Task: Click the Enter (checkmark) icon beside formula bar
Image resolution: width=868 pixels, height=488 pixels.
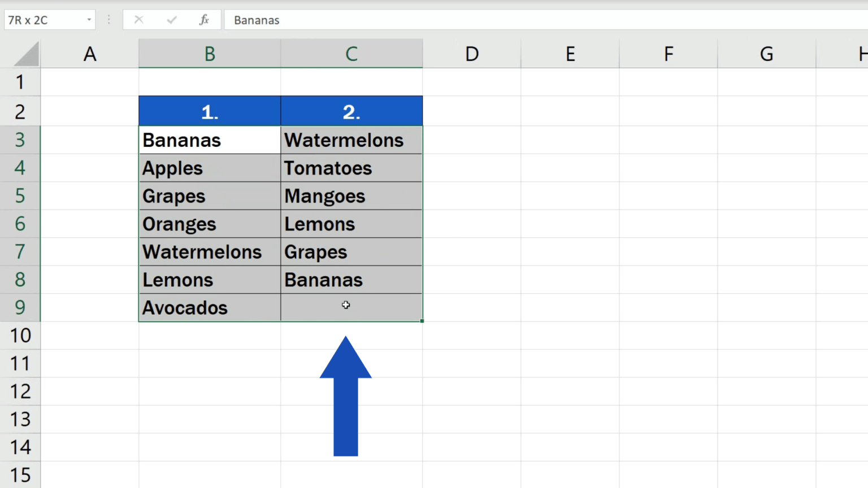Action: (x=171, y=20)
